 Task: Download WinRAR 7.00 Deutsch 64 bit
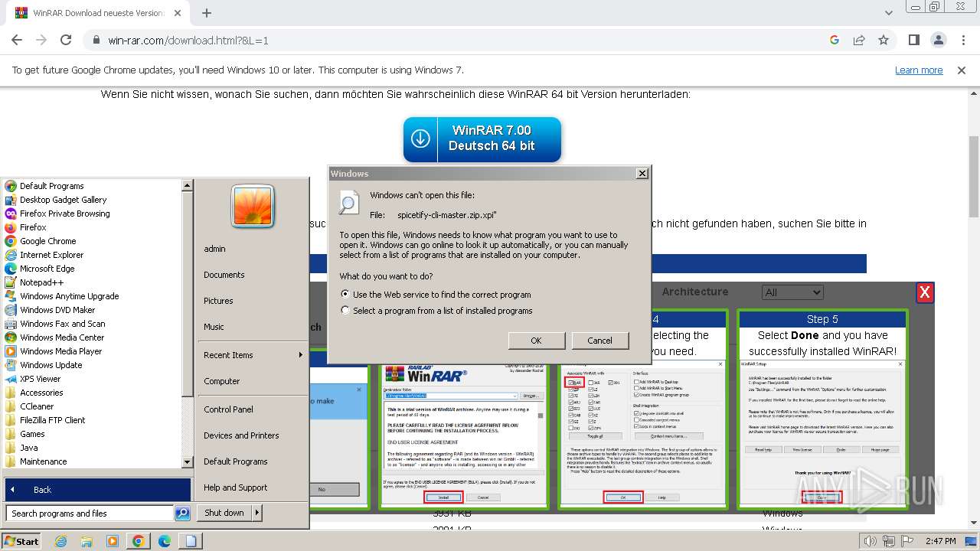point(482,139)
